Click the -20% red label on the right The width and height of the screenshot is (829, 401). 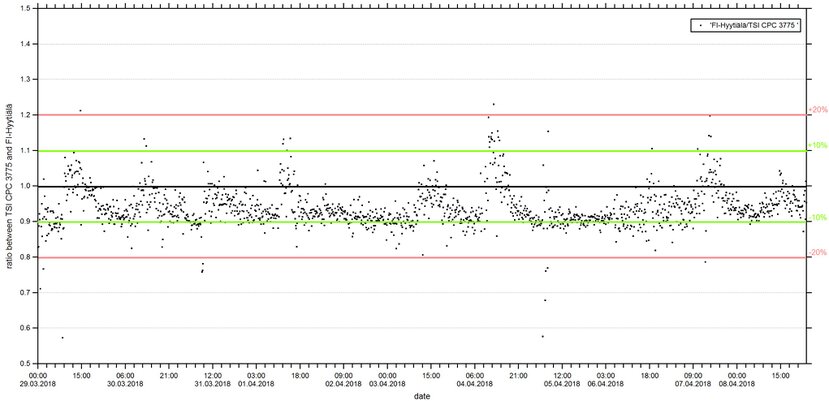(816, 253)
